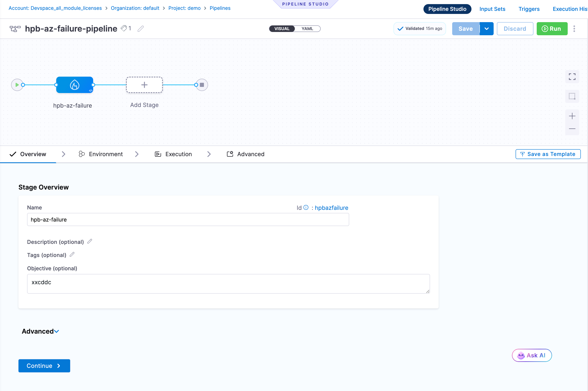Open the Save dropdown arrow
This screenshot has height=391, width=588.
tap(486, 29)
